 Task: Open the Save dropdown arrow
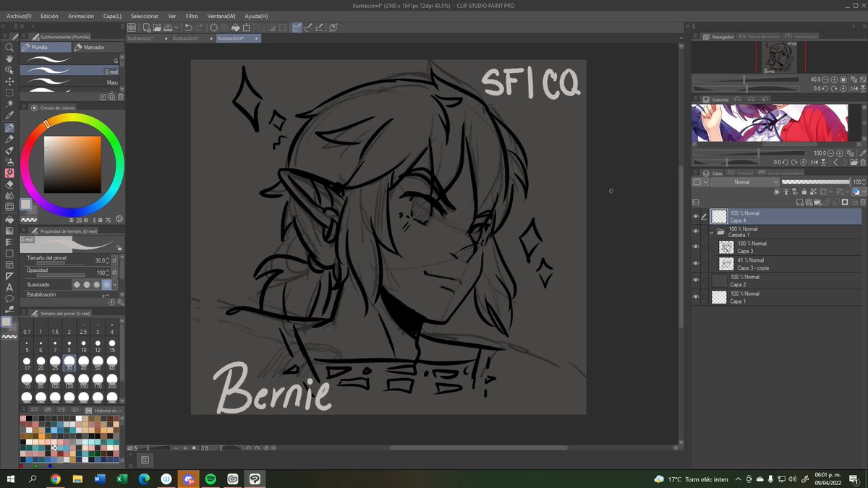[176, 27]
